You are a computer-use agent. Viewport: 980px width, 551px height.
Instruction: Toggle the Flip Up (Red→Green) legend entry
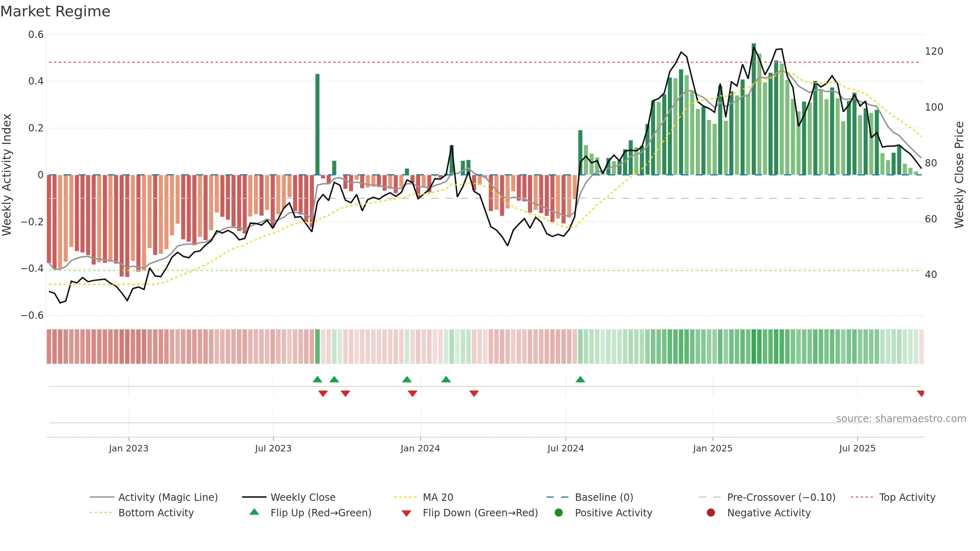(x=310, y=513)
